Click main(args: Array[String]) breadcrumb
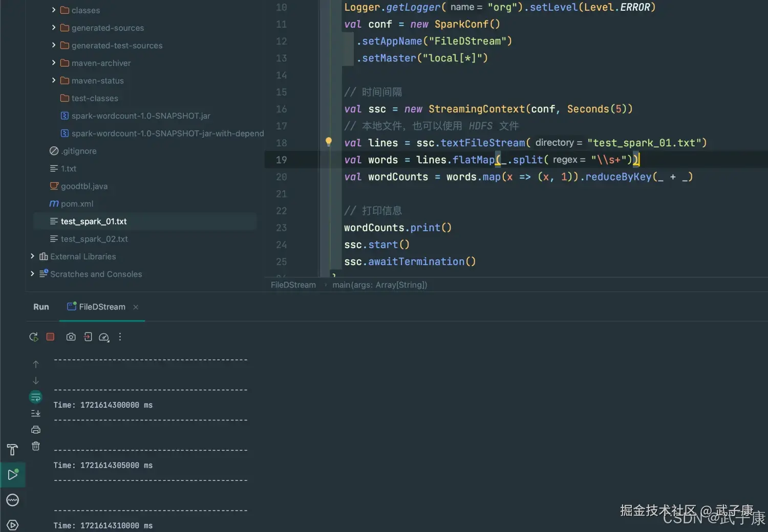The height and width of the screenshot is (532, 768). 379,285
